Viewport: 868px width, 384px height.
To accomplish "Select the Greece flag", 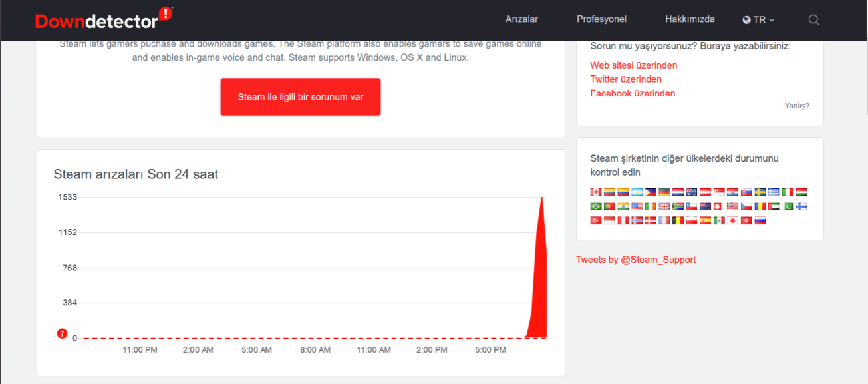I will [774, 192].
